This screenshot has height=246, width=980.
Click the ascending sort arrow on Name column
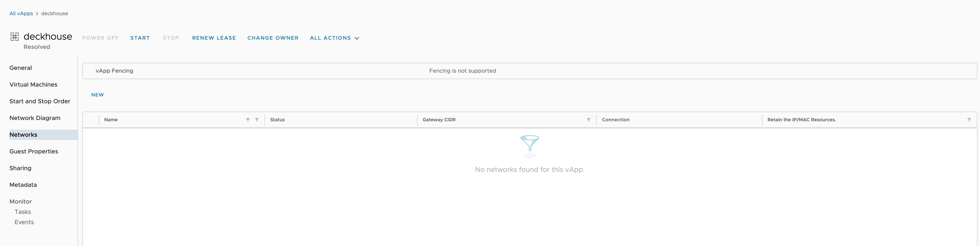(x=248, y=120)
